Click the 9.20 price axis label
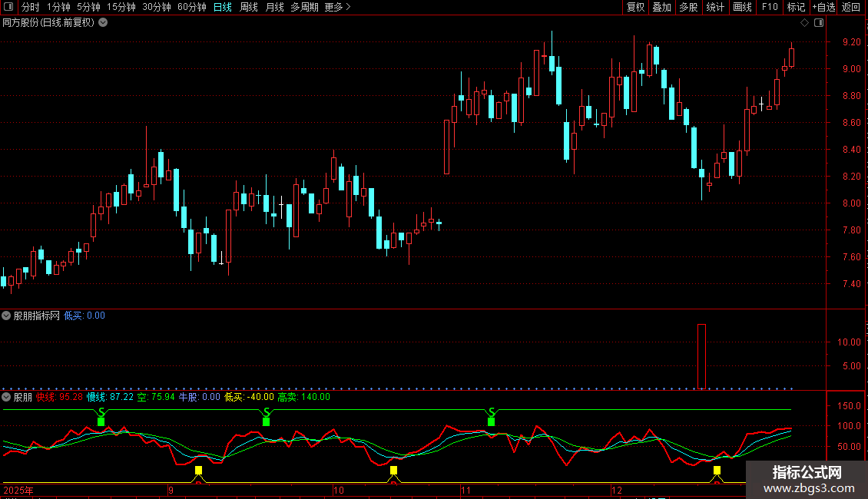Image resolution: width=868 pixels, height=499 pixels. (x=851, y=42)
